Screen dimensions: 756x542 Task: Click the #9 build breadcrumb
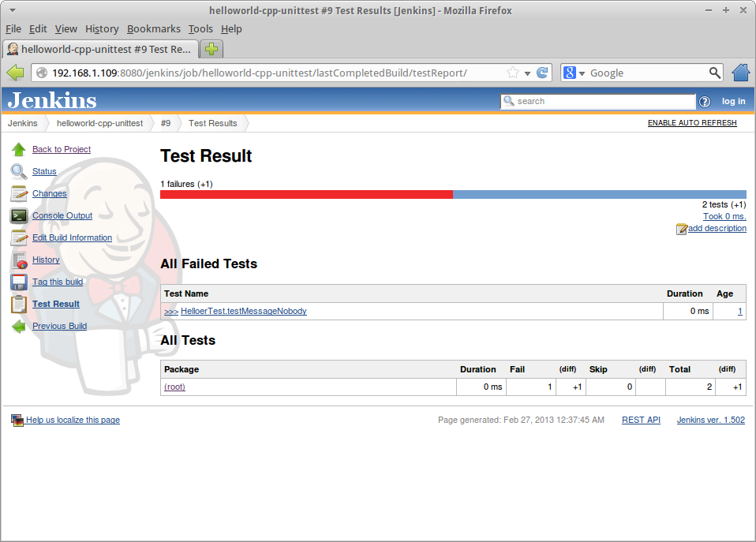(166, 123)
